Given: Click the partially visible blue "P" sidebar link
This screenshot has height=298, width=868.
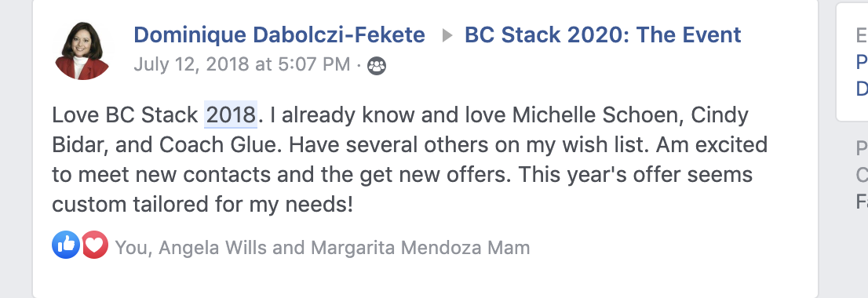Looking at the screenshot, I should [862, 62].
